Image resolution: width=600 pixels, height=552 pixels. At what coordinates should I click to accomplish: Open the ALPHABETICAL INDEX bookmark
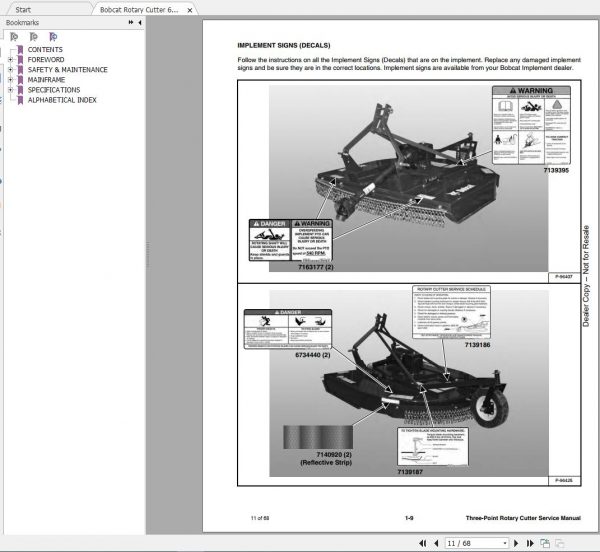pyautogui.click(x=62, y=100)
